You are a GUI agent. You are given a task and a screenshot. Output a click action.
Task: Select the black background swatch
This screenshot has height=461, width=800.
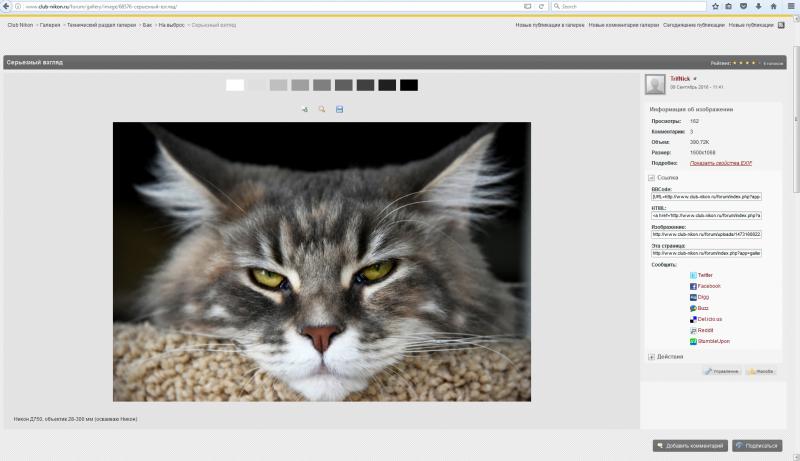pos(409,85)
